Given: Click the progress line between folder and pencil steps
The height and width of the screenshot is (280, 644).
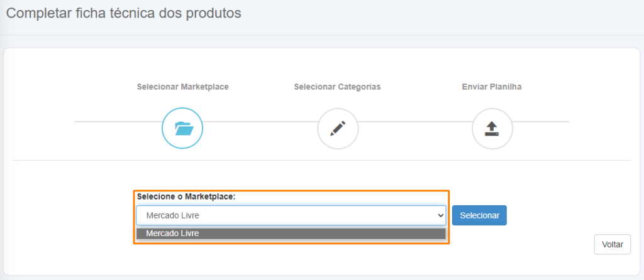Looking at the screenshot, I should click(260, 122).
